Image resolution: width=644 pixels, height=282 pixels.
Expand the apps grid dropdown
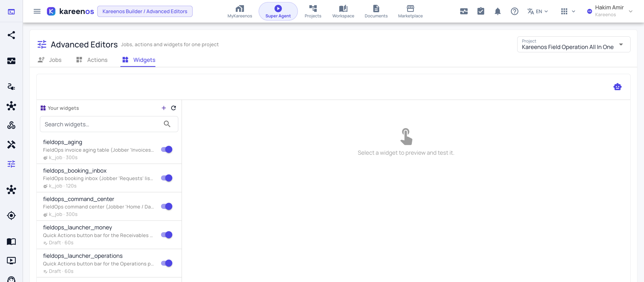[x=568, y=11]
